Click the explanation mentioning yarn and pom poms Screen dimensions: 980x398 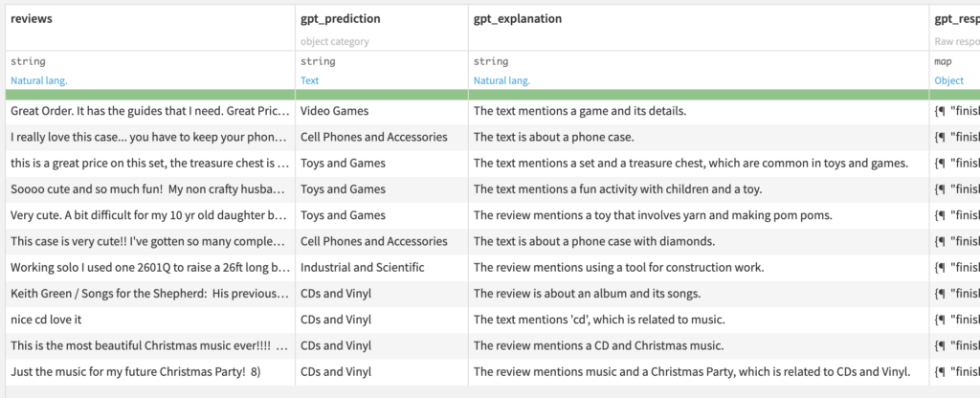(653, 215)
